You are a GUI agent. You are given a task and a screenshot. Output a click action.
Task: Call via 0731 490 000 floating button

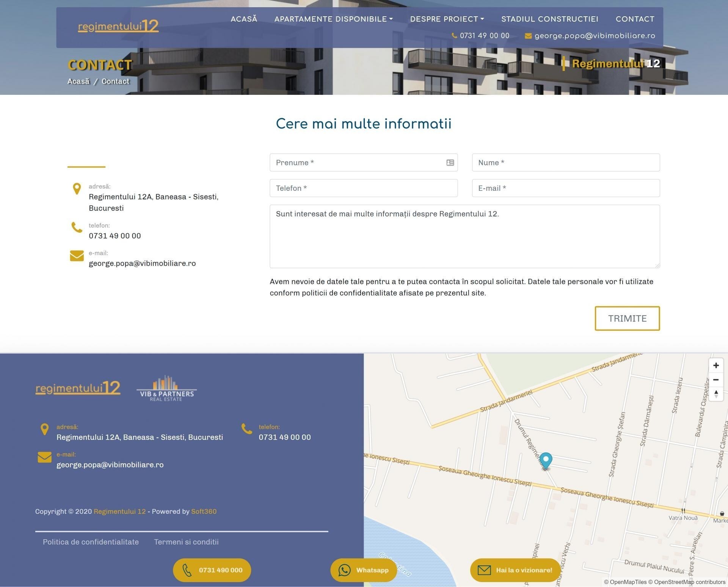tap(212, 570)
